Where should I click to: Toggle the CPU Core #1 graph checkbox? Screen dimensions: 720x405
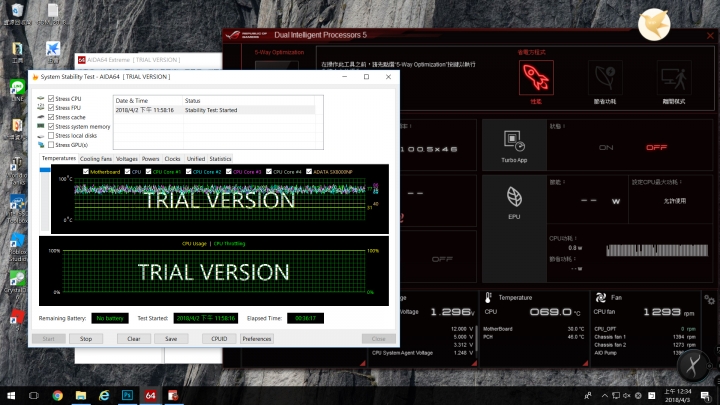point(148,172)
